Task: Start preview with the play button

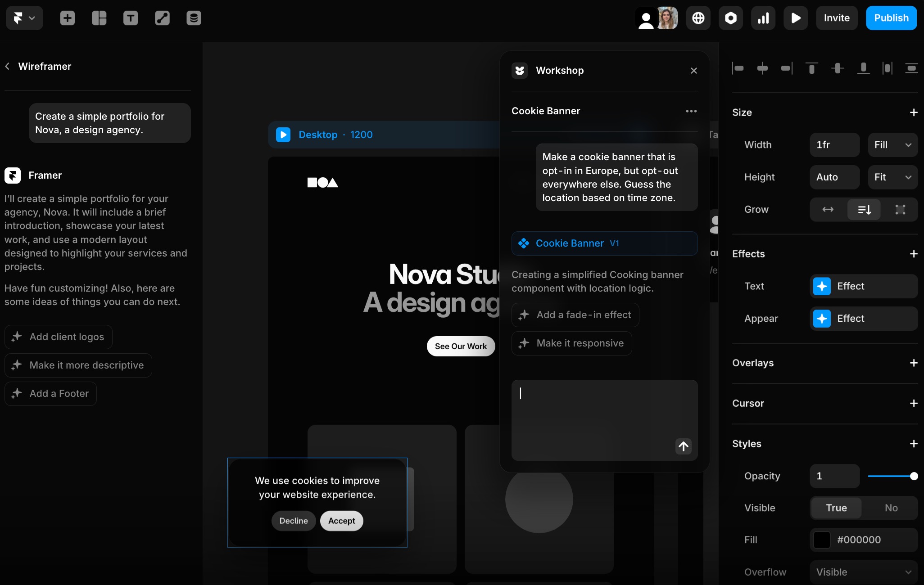Action: coord(796,18)
